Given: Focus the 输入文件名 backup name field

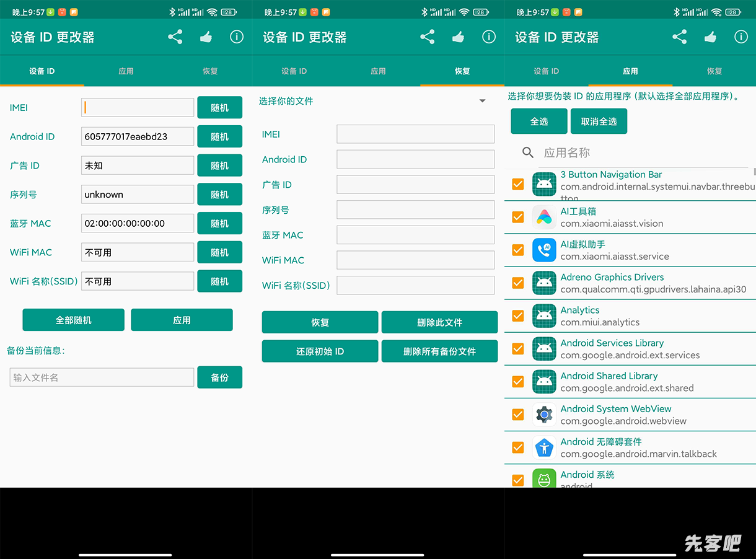Looking at the screenshot, I should 102,377.
